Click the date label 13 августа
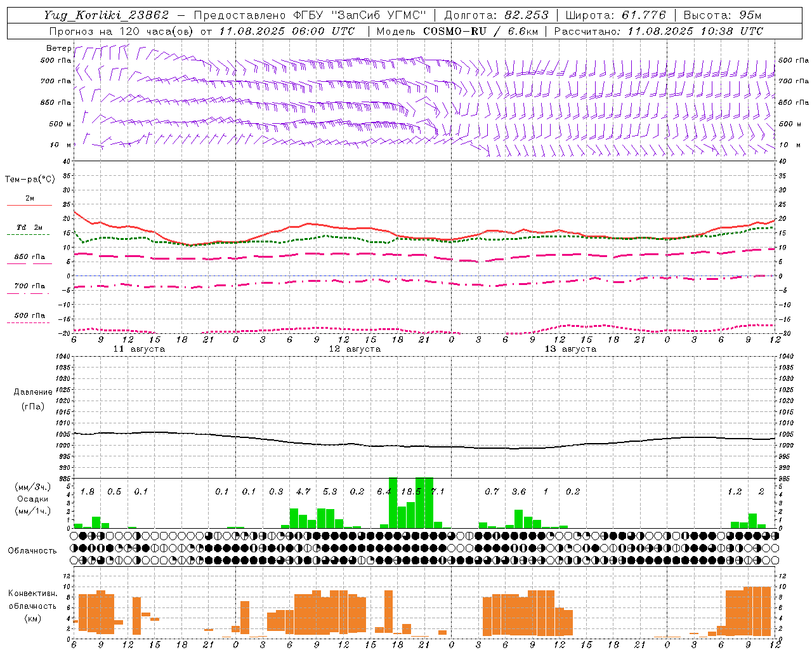 pyautogui.click(x=570, y=349)
